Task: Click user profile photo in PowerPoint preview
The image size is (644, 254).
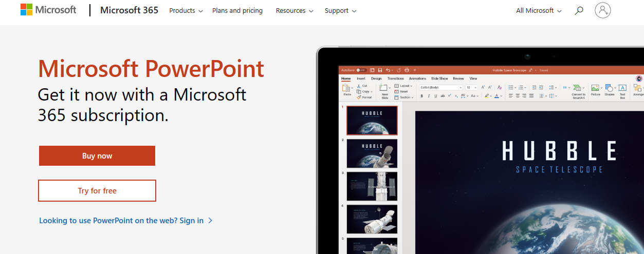Action: pos(639,79)
